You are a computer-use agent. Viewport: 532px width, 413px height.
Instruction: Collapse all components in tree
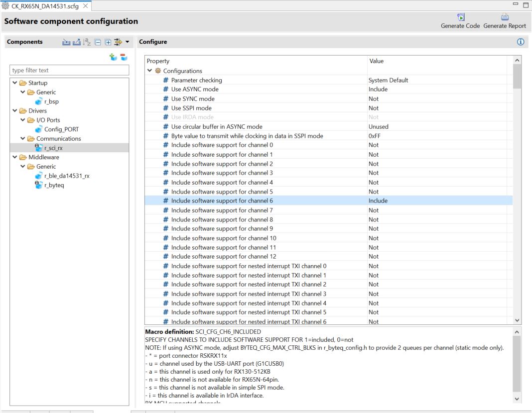pyautogui.click(x=98, y=42)
